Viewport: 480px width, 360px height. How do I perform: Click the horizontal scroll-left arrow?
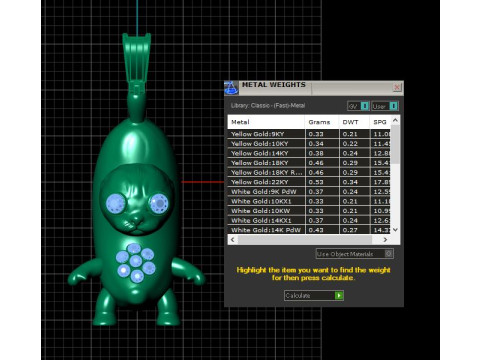233,240
